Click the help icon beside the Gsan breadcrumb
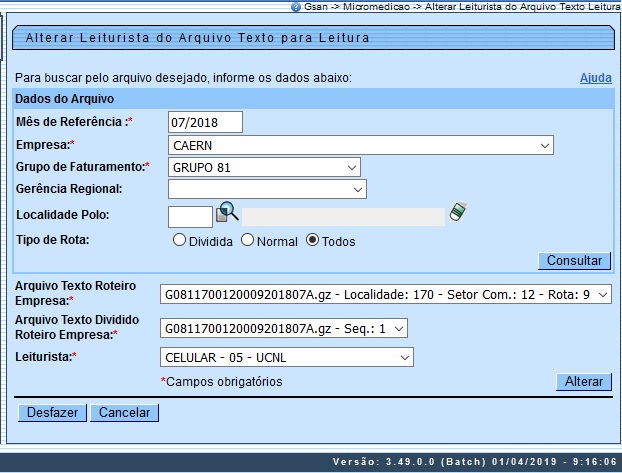 pos(296,6)
